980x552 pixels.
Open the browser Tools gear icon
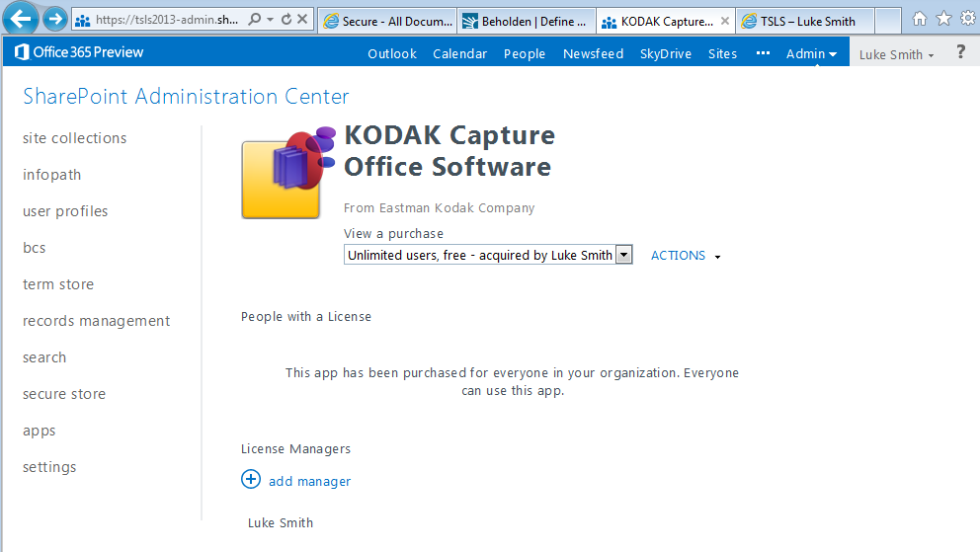point(967,19)
